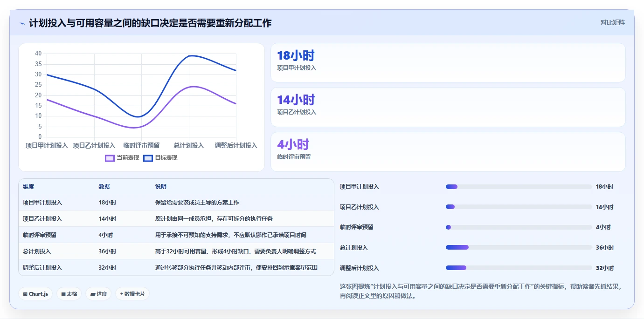Click the 临时评审预留 label in progress list
This screenshot has width=644, height=319.
point(357,227)
